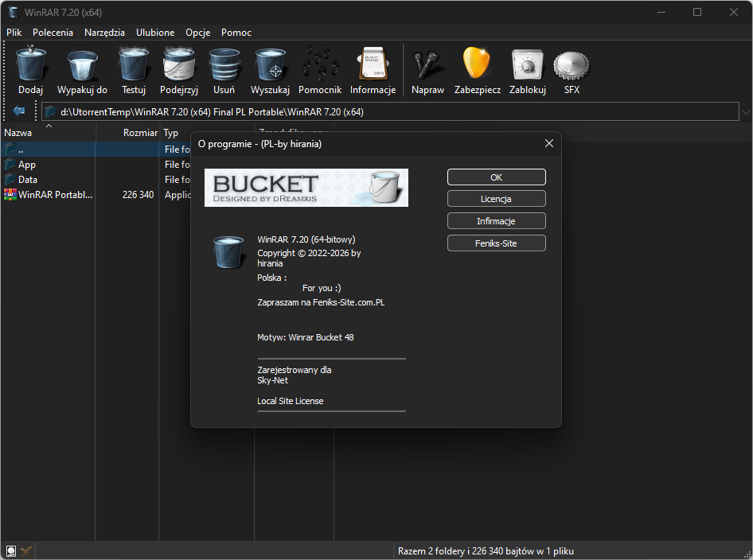Click the Testuj toolbar icon
Image resolution: width=753 pixels, height=560 pixels.
(x=134, y=64)
